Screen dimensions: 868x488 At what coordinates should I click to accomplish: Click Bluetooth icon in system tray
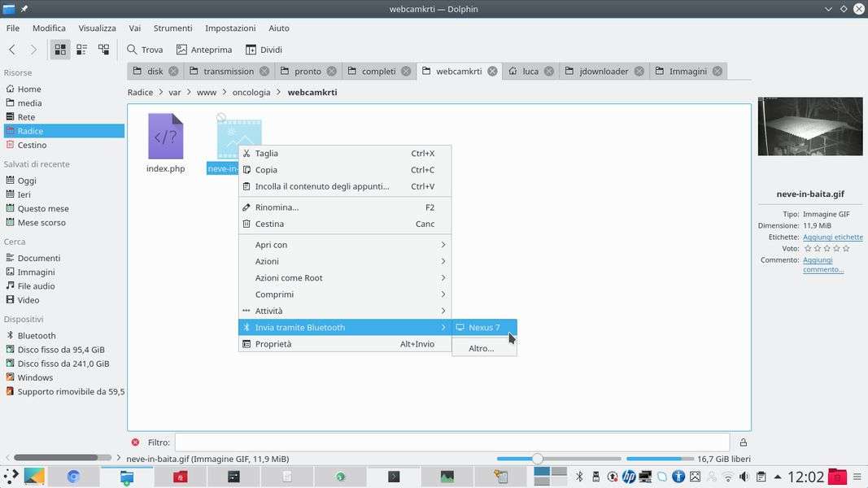pos(579,477)
